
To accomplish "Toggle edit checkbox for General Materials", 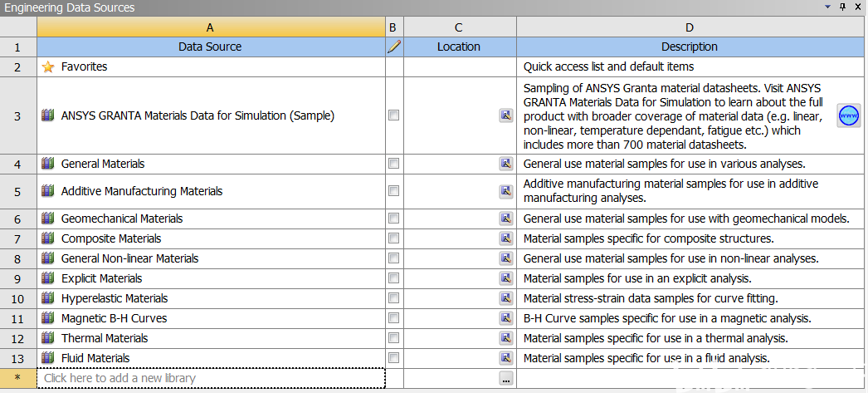I will [x=393, y=164].
